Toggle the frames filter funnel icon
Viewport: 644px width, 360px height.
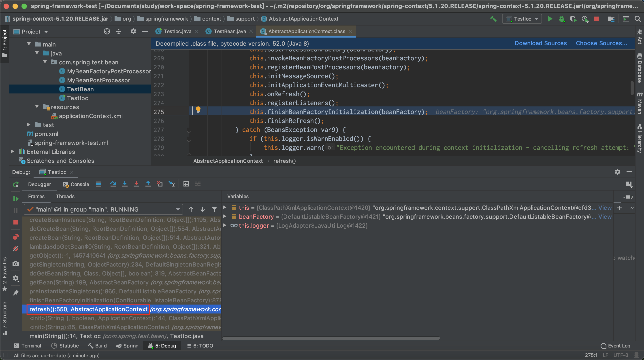[x=214, y=209]
